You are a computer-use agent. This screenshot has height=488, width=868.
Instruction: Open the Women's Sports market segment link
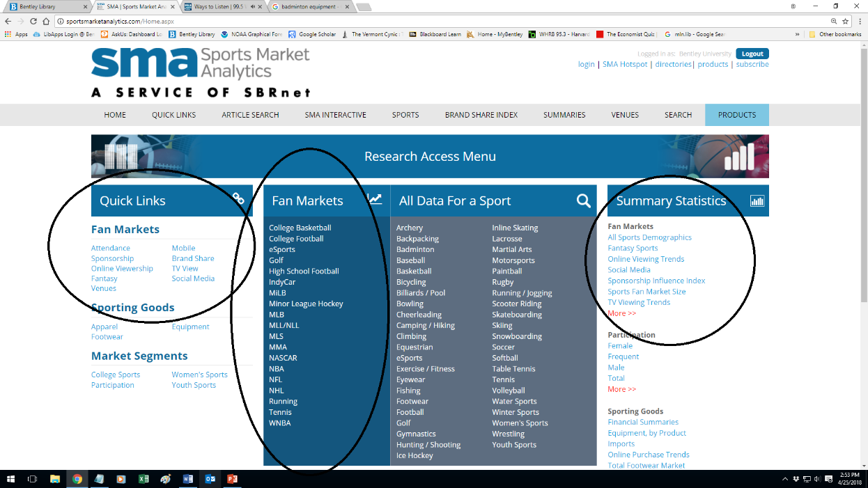pyautogui.click(x=200, y=375)
